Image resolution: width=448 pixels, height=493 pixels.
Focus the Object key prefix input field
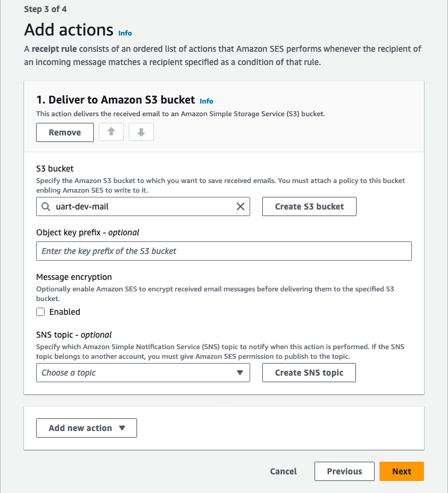click(224, 251)
